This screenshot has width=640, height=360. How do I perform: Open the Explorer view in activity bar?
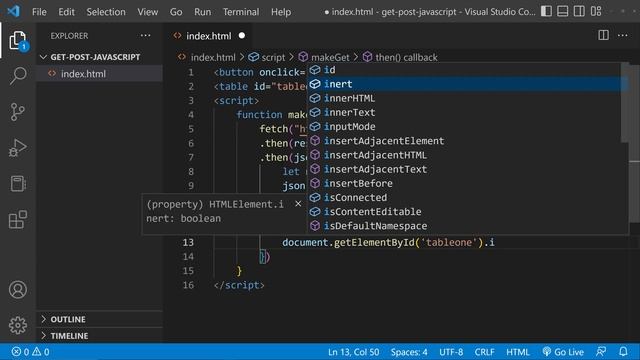point(18,40)
